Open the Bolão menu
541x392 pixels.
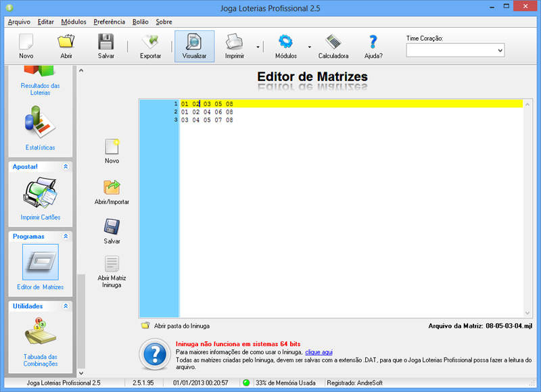pyautogui.click(x=141, y=22)
